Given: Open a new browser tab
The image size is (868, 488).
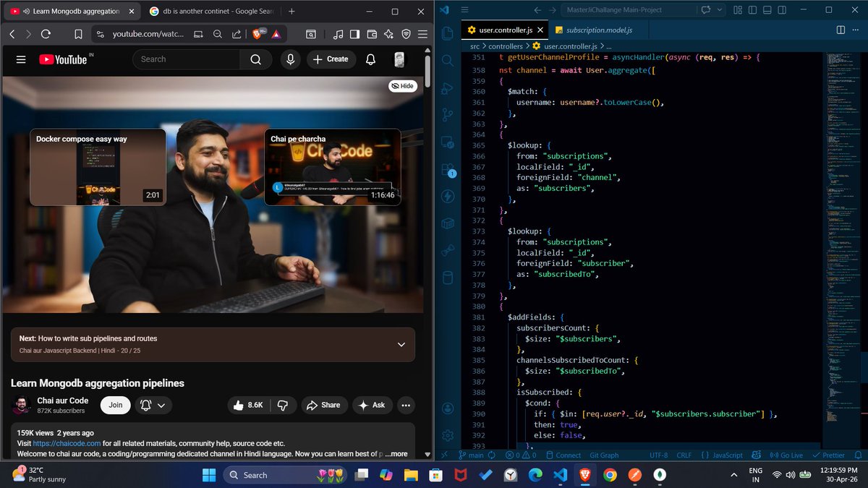Looking at the screenshot, I should (x=292, y=12).
